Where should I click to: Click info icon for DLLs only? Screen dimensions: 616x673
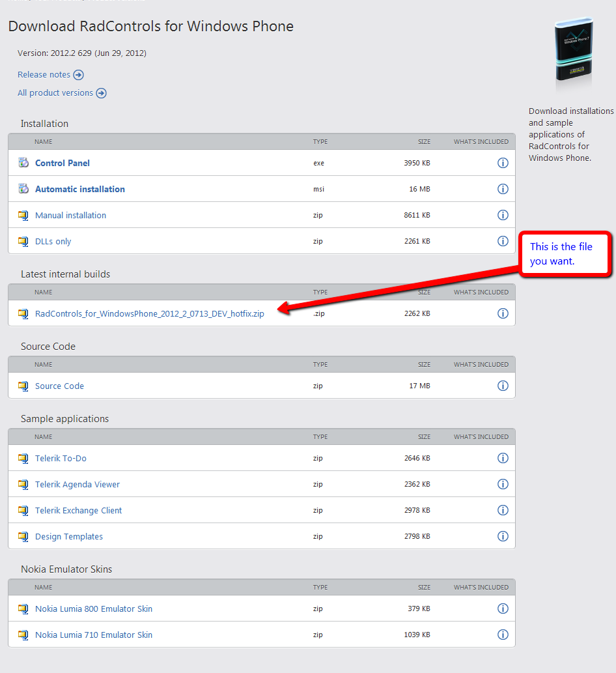point(503,241)
